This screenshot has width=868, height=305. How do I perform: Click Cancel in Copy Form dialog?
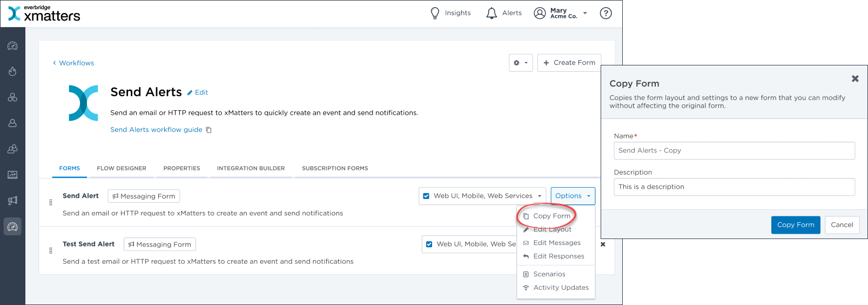tap(842, 225)
